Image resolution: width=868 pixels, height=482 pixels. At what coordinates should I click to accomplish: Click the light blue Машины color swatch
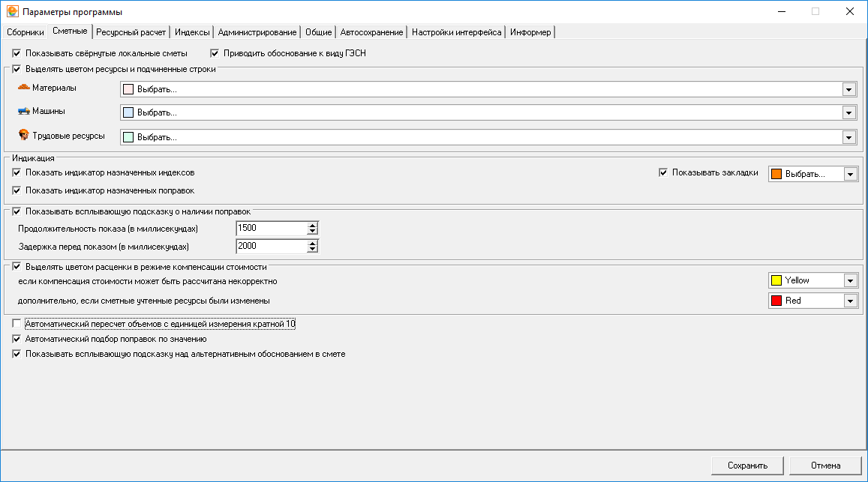tap(128, 112)
